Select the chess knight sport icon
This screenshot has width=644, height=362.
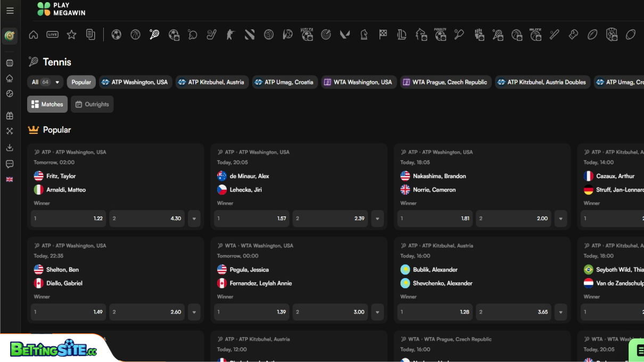364,35
